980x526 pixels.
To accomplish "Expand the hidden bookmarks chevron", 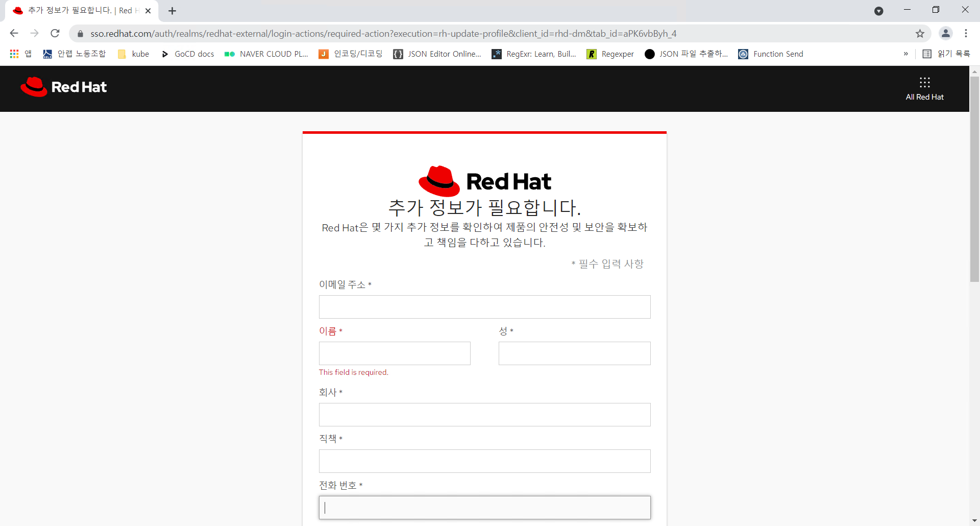I will [906, 54].
